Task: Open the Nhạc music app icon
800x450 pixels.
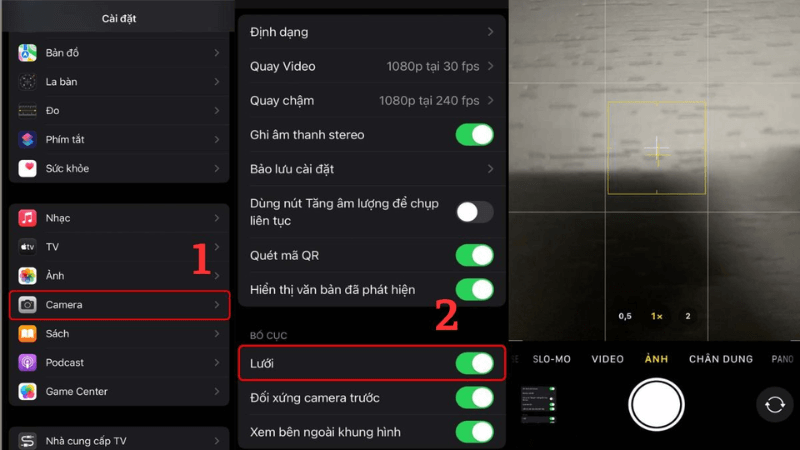Action: click(x=28, y=218)
